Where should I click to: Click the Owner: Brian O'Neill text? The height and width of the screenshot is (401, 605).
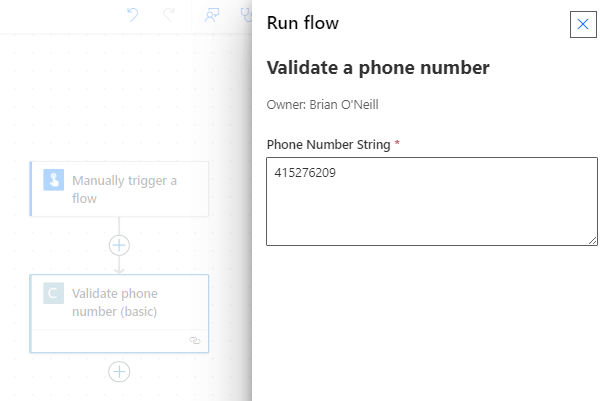[x=322, y=104]
